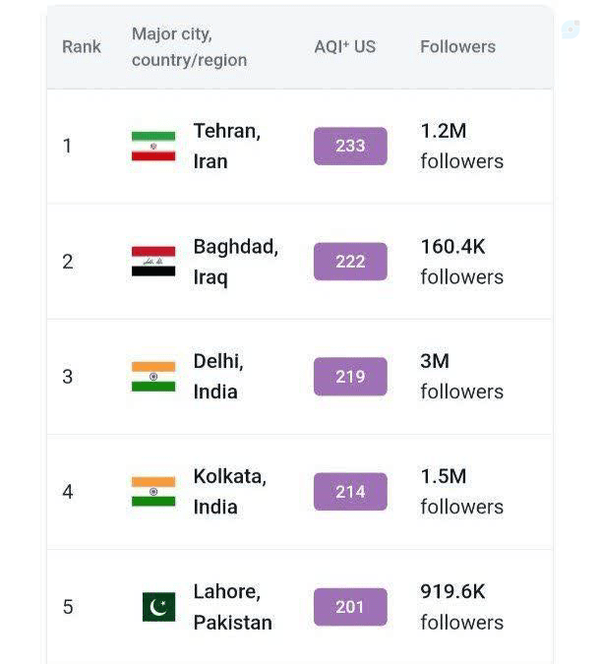Select the 214 AQI badge for Kolkata
The height and width of the screenshot is (664, 600).
coord(351,492)
